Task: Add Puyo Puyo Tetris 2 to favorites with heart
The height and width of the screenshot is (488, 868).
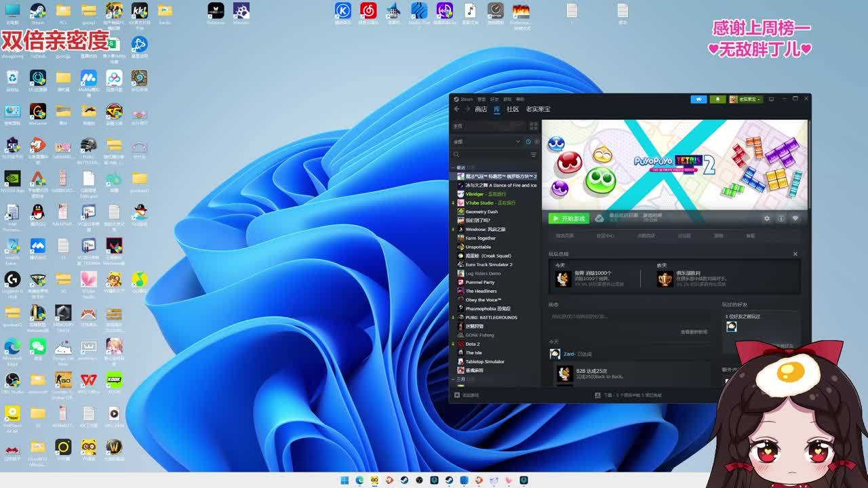Action: 795,218
